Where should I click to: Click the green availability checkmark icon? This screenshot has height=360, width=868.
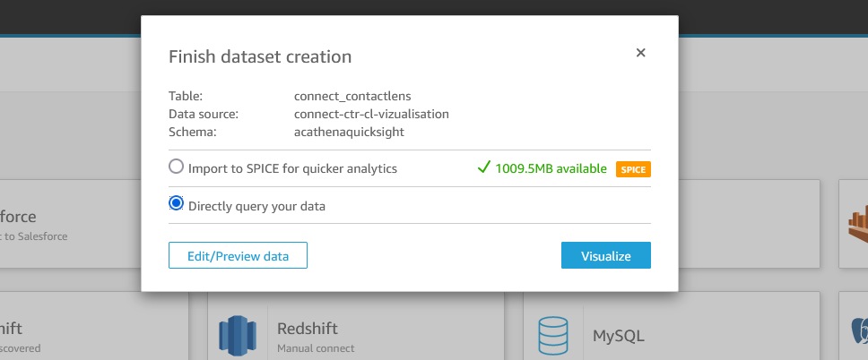[483, 167]
